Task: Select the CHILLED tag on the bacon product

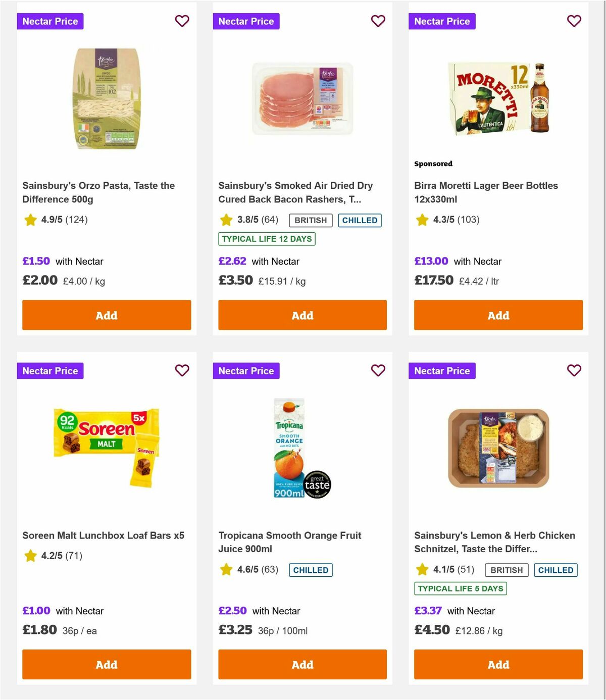Action: 360,220
